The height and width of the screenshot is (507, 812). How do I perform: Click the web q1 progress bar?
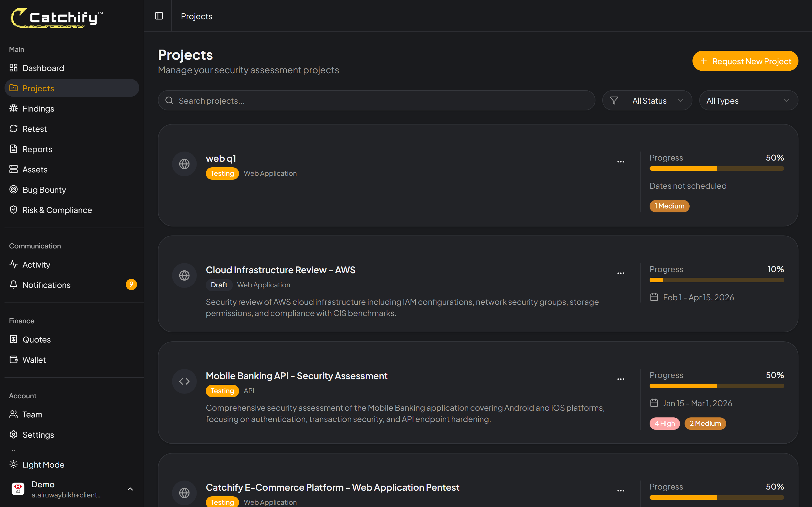717,168
